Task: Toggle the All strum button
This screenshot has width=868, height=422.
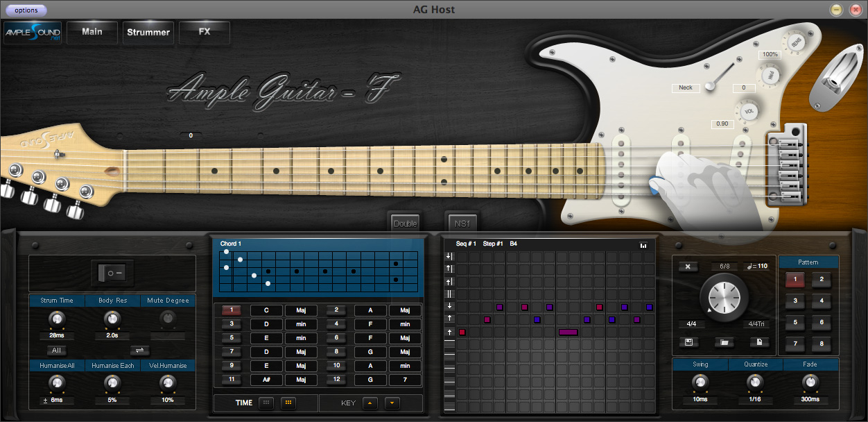Action: (56, 351)
